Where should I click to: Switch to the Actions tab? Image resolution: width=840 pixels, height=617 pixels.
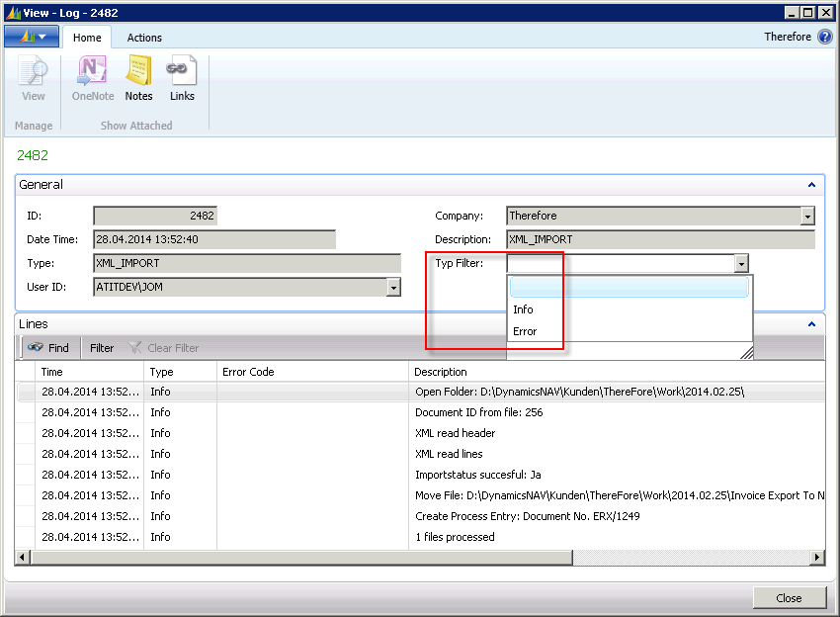point(144,38)
